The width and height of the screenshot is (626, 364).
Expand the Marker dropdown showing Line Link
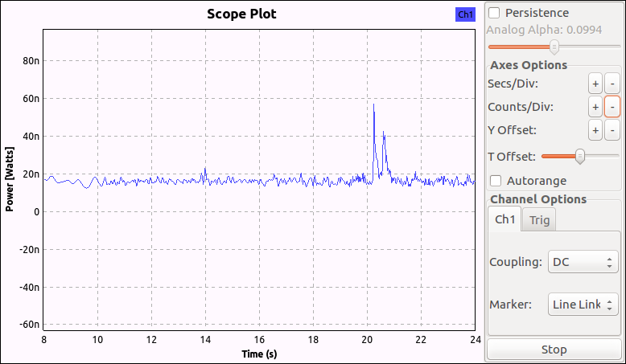pyautogui.click(x=583, y=305)
